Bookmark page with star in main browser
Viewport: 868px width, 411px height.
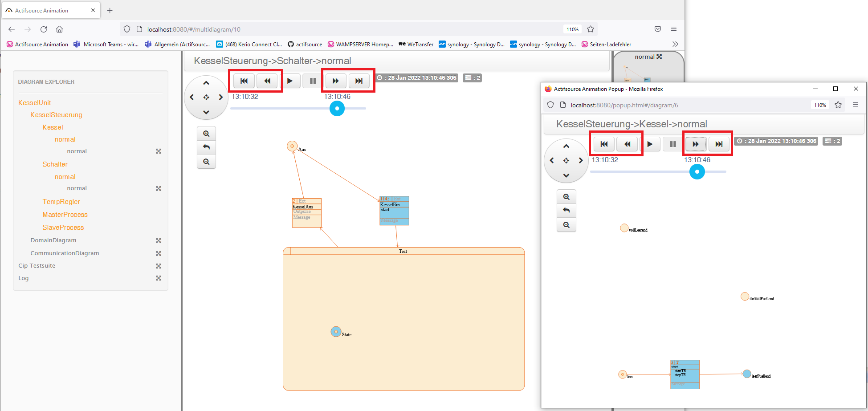pyautogui.click(x=591, y=29)
